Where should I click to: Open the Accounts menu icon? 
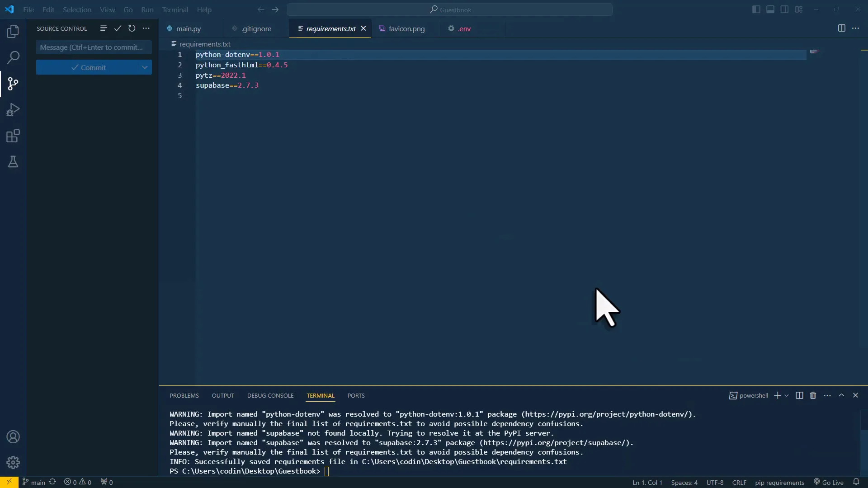[13, 437]
